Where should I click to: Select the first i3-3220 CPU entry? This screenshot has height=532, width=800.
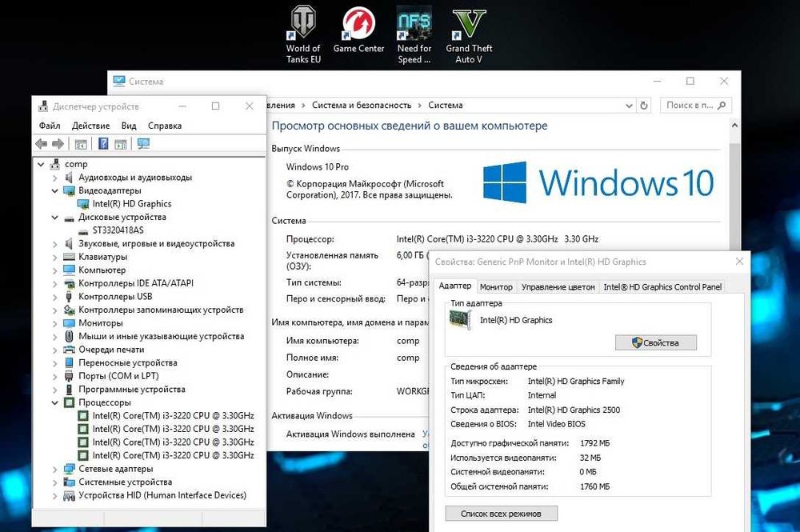click(173, 416)
